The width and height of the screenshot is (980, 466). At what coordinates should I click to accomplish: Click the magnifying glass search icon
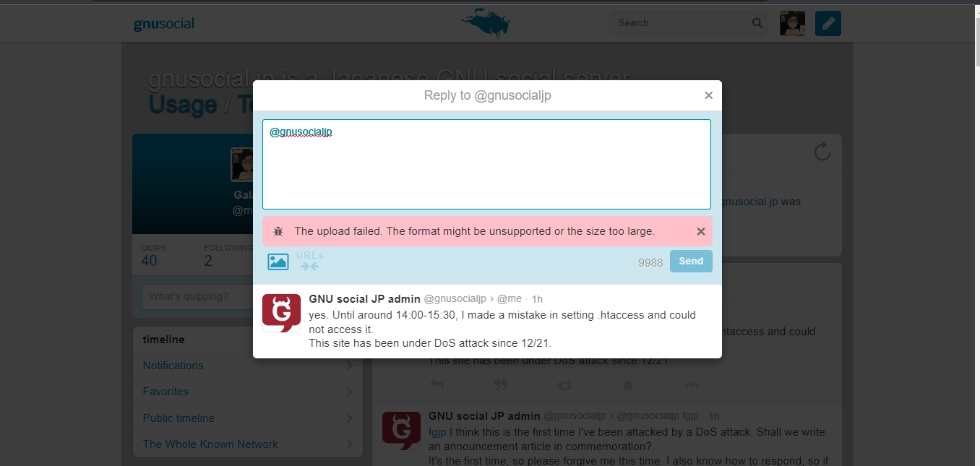(x=757, y=23)
